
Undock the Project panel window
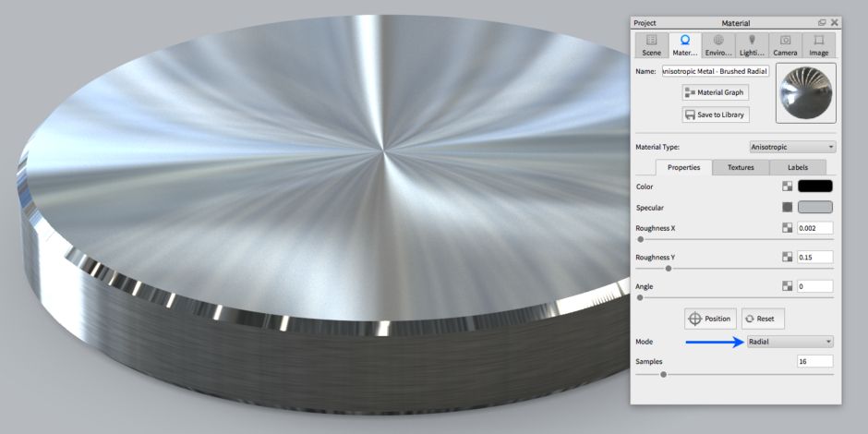click(x=822, y=22)
